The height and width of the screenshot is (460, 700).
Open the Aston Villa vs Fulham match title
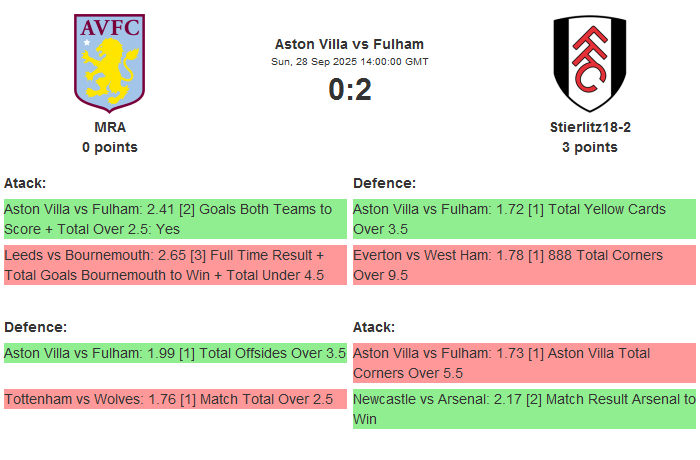[x=349, y=44]
